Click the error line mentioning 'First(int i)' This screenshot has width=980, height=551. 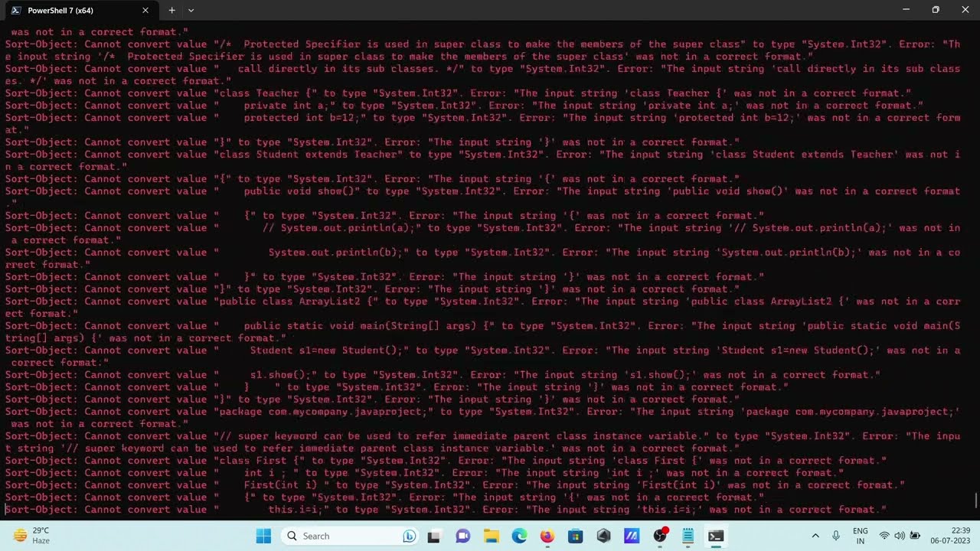point(455,485)
